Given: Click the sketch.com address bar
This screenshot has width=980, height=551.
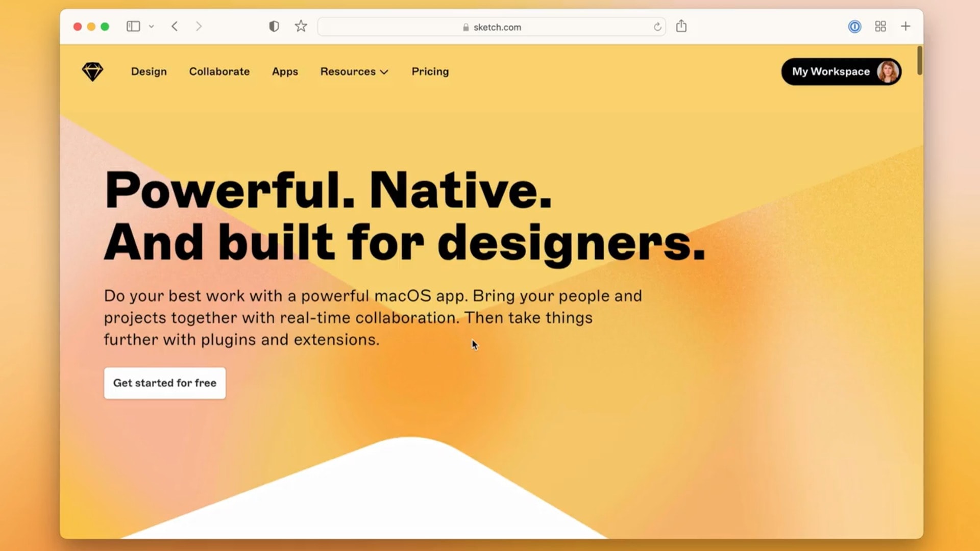Looking at the screenshot, I should coord(492,27).
